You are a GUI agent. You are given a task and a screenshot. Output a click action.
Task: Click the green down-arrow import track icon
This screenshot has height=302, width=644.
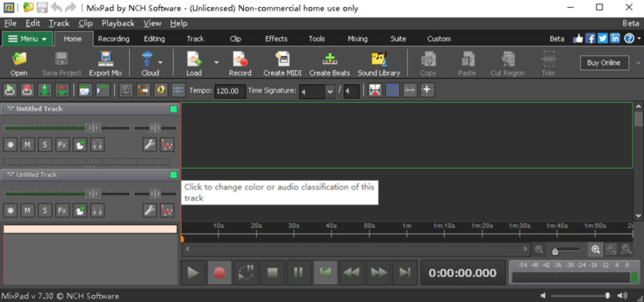45,90
